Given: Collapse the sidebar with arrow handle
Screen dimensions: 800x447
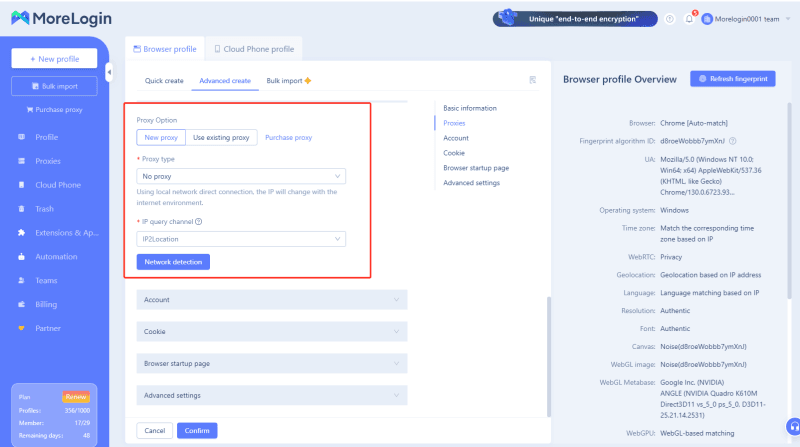Looking at the screenshot, I should coord(109,72).
